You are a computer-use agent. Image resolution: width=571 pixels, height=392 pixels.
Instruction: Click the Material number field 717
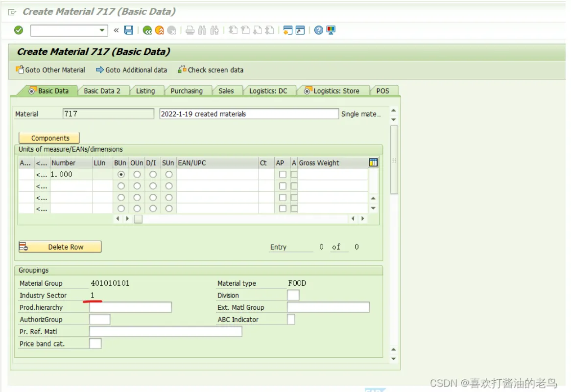tap(108, 114)
